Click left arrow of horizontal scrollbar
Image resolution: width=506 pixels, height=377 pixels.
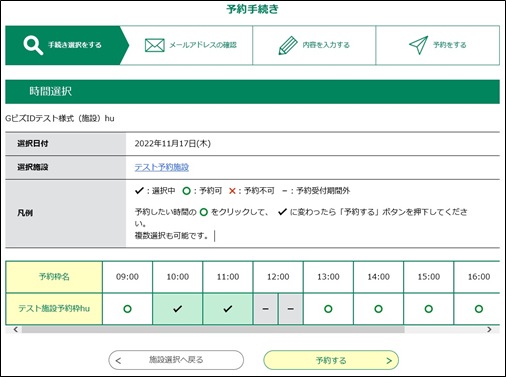(16, 330)
